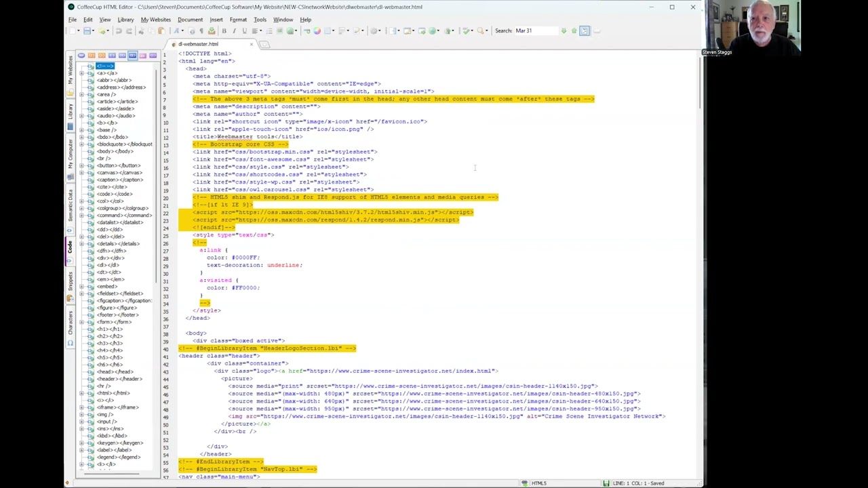Screen dimensions: 868x488
Task: Click the text alignment toolbar icon
Action: pos(255,30)
